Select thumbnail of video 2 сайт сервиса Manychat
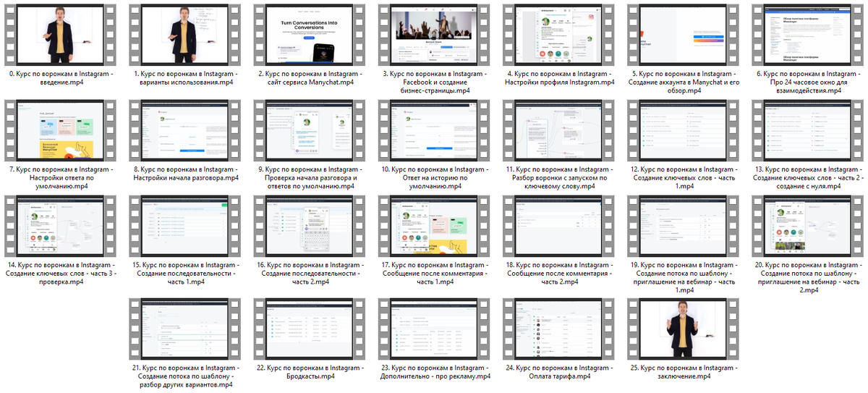Image resolution: width=868 pixels, height=393 pixels. (x=309, y=34)
